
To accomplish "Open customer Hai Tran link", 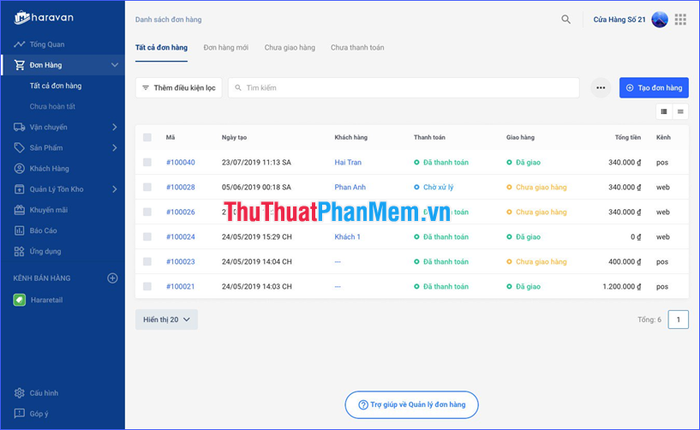I will (348, 162).
